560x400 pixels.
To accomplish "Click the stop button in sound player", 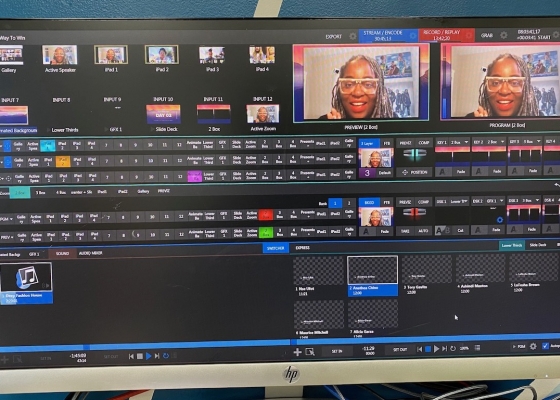I will 140,356.
